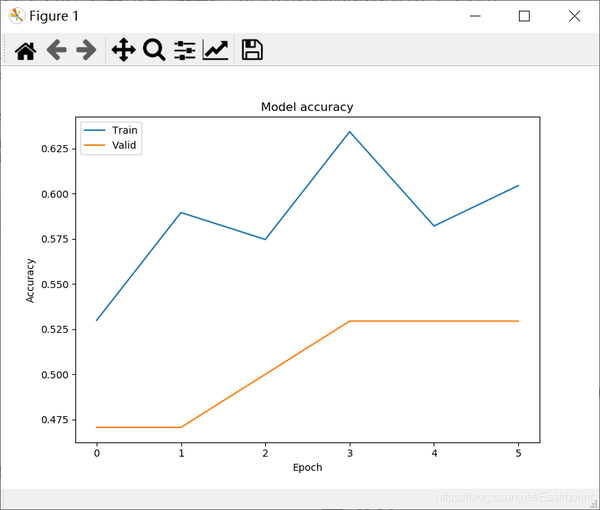Reset the plot to home view
600x510 pixels.
click(x=26, y=50)
